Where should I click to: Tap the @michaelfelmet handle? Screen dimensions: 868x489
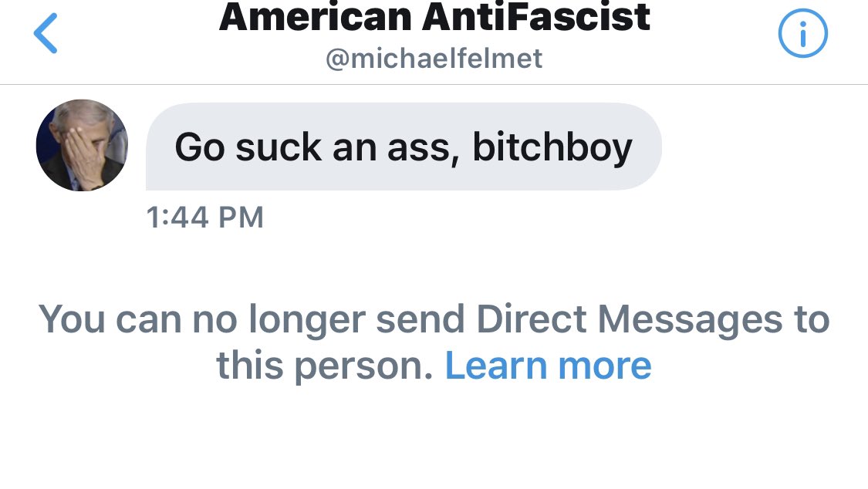coord(434,59)
